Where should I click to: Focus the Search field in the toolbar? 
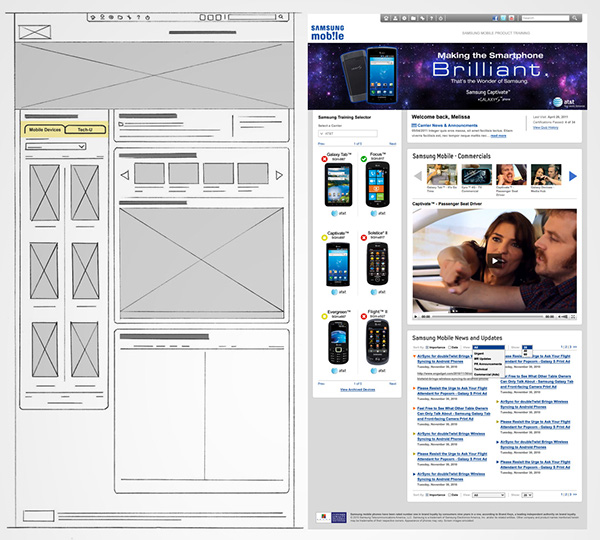pyautogui.click(x=545, y=18)
